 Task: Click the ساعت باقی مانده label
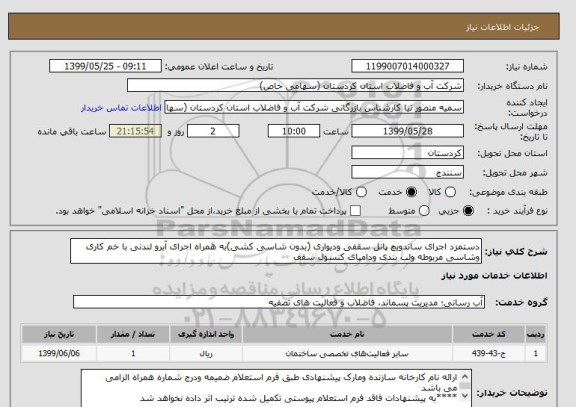point(72,132)
